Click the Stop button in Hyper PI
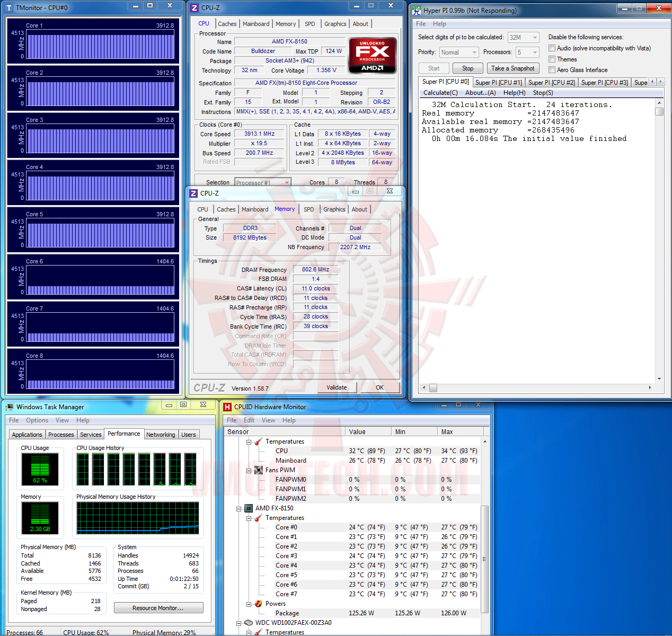672x636 pixels. [x=467, y=68]
